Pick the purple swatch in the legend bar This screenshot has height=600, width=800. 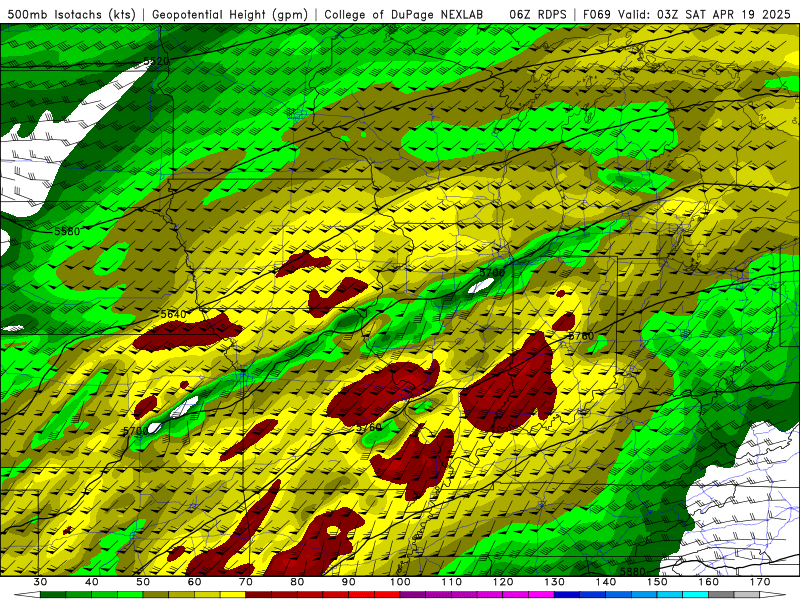click(x=413, y=595)
